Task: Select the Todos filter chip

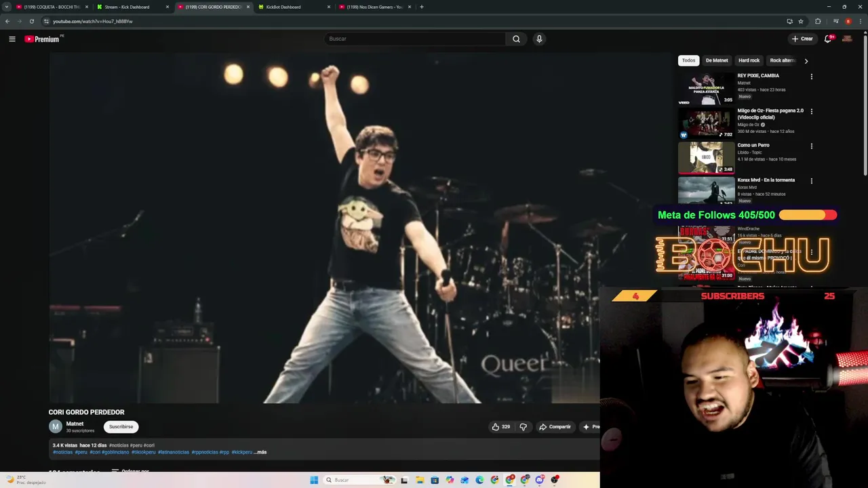Action: coord(688,60)
